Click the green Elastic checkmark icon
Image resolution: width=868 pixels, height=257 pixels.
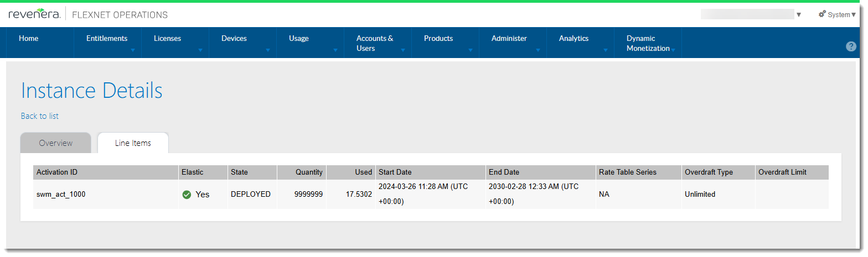pos(187,195)
